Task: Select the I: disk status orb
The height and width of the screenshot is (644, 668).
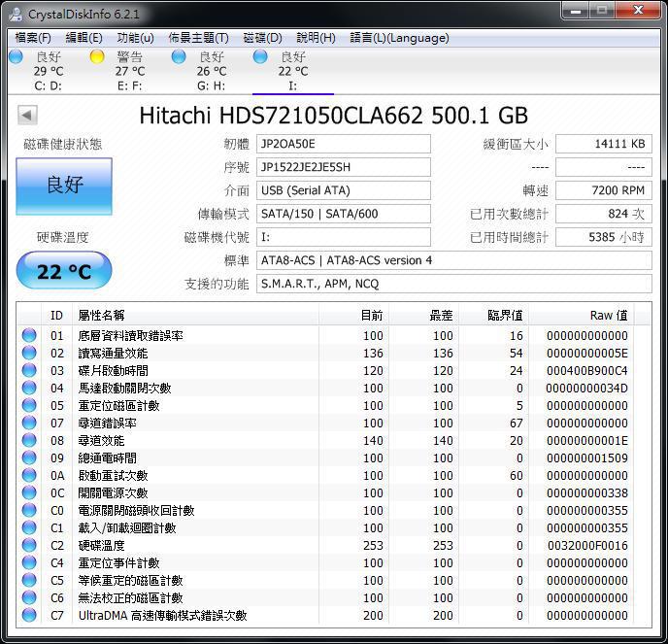Action: coord(260,56)
